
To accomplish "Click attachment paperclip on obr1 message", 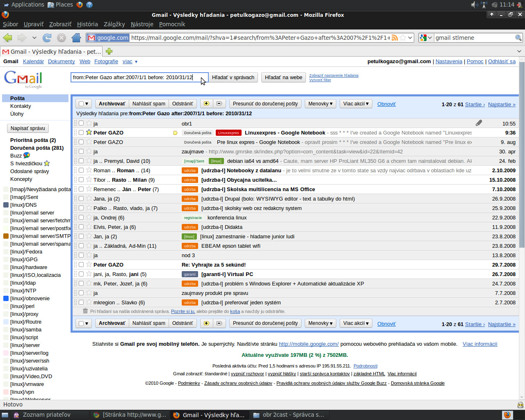I will pyautogui.click(x=479, y=123).
